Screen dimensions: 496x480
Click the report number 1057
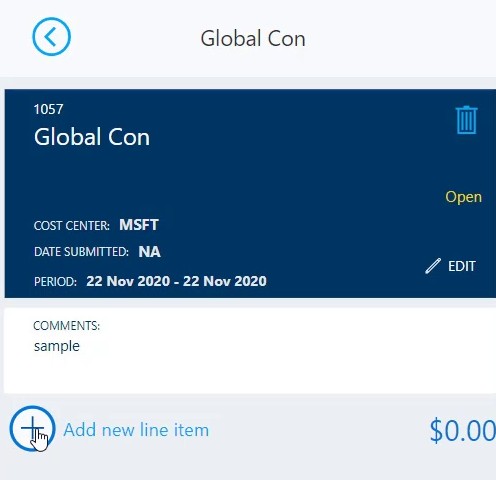click(x=48, y=109)
